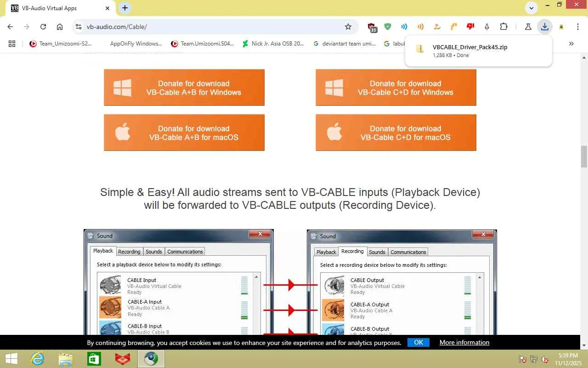The width and height of the screenshot is (588, 368).
Task: Open the green shield extension
Action: (x=388, y=27)
